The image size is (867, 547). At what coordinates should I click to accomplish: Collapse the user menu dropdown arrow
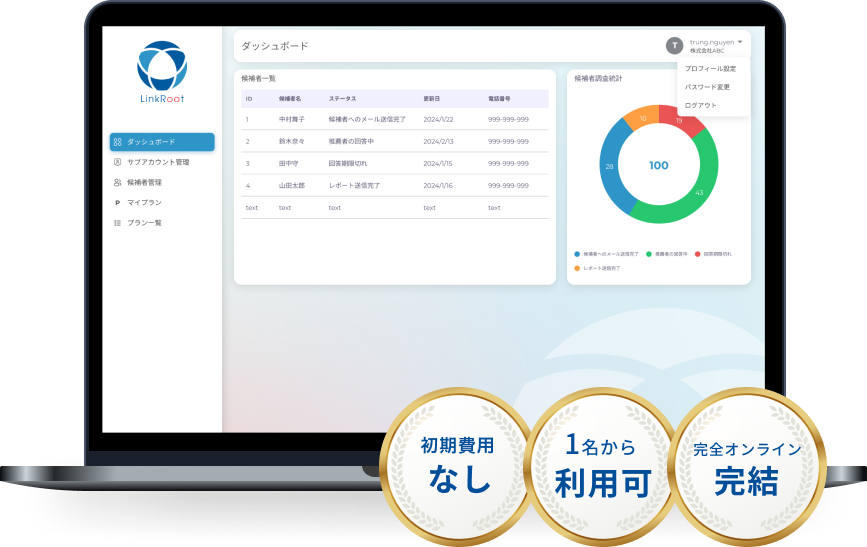(740, 42)
